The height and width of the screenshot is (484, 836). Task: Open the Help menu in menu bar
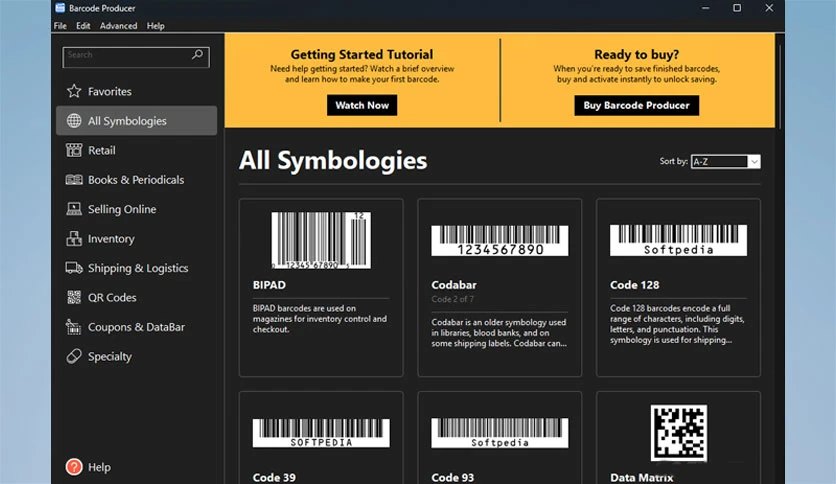(x=156, y=26)
